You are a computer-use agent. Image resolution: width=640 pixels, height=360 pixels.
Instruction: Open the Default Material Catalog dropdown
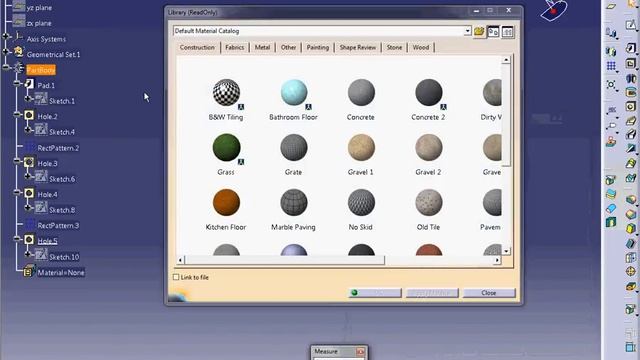tap(467, 31)
